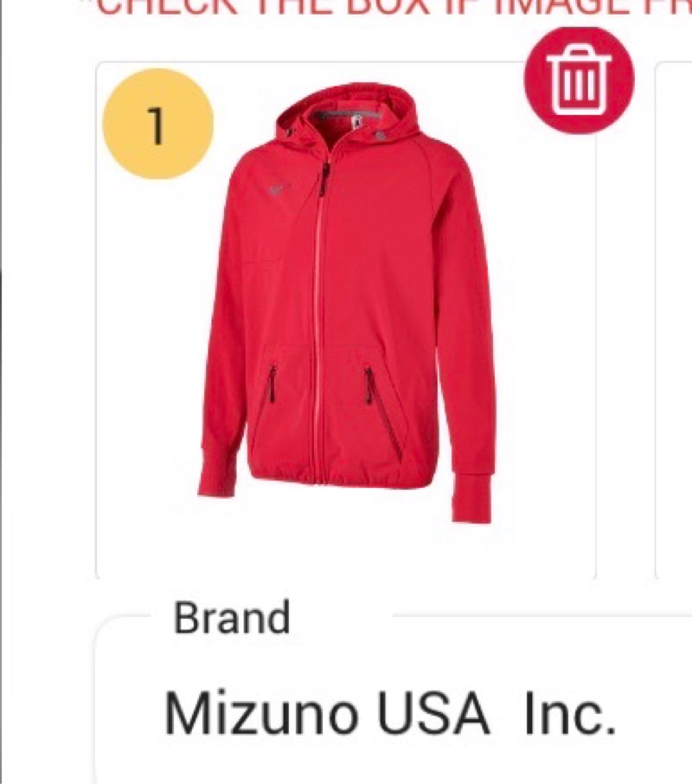
Task: Open the partially visible second image card
Action: click(674, 320)
